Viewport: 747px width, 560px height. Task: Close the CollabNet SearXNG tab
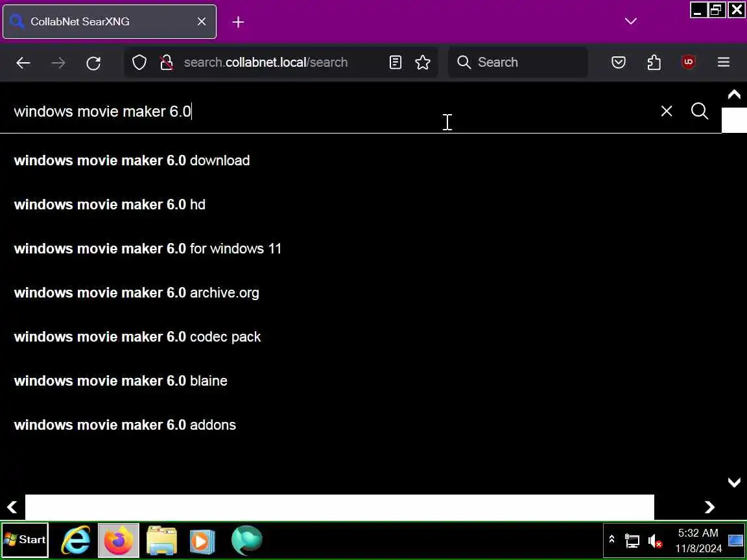tap(202, 21)
